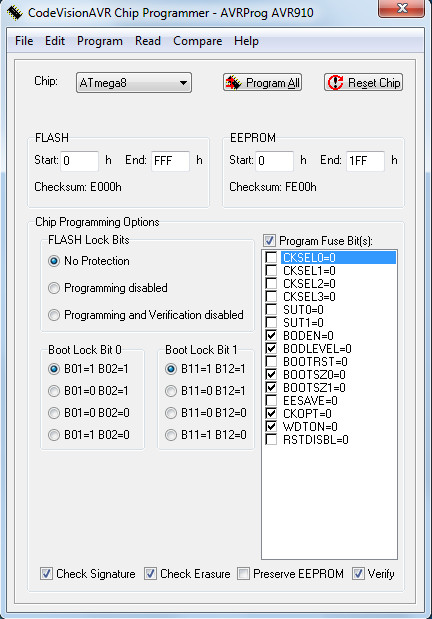Click the CodeVisionAVR title bar chip icon
The width and height of the screenshot is (432, 619).
(15, 13)
